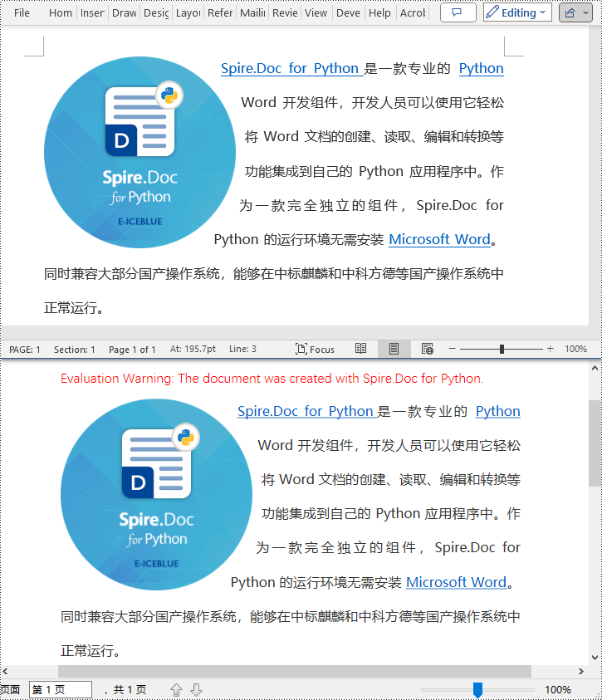
Task: Click the horizontal scrollbar right arrow
Action: point(581,672)
